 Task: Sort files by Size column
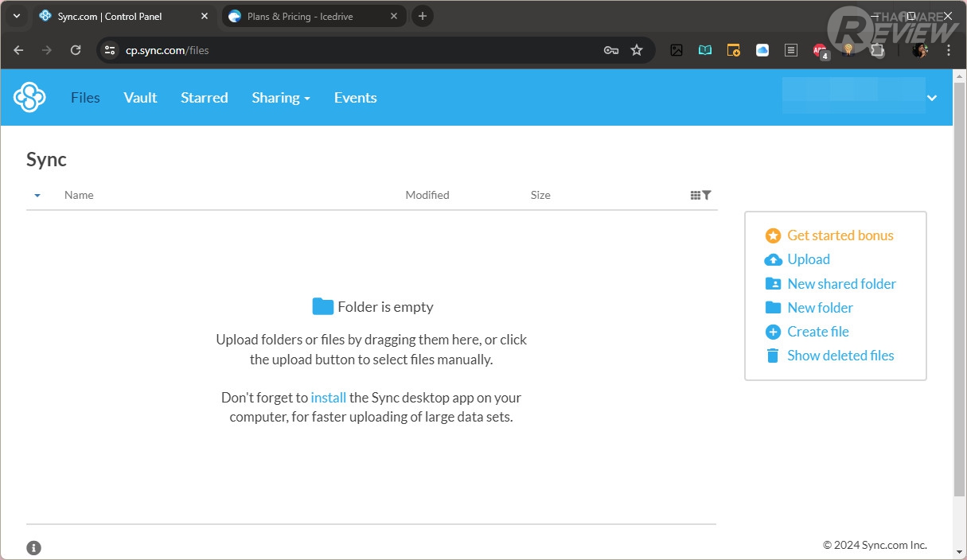540,195
